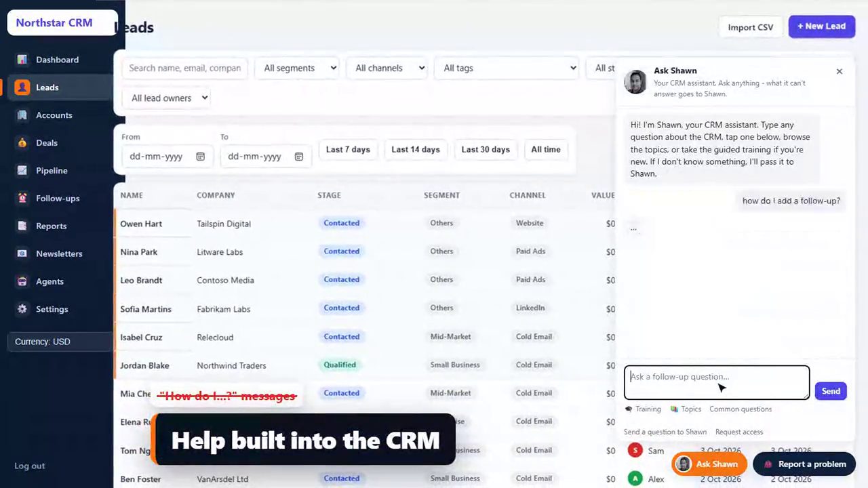Open Training in the chat panel
This screenshot has width=868, height=488.
[x=643, y=409]
